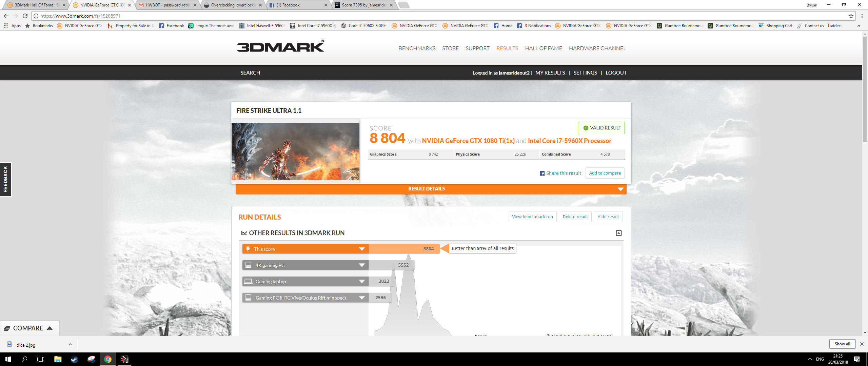Switch to Score 7395 by jamesride tab

point(363,5)
